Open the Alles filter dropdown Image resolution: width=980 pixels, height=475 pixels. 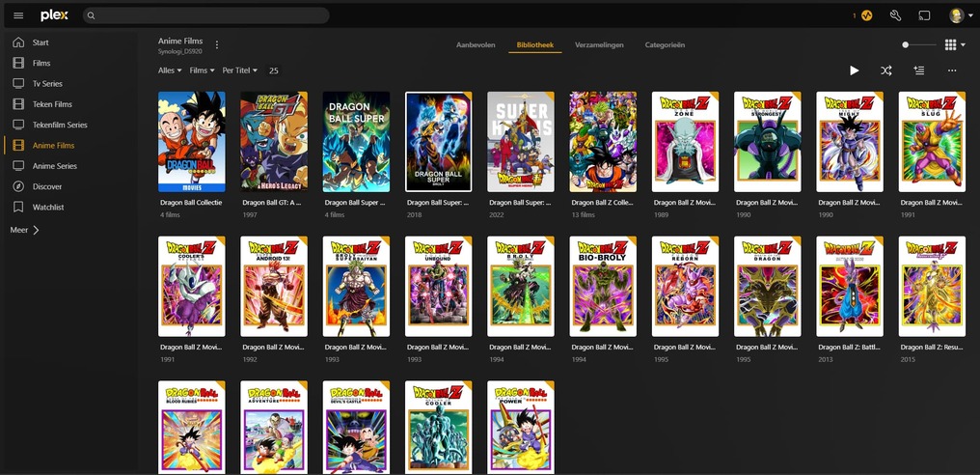point(170,70)
